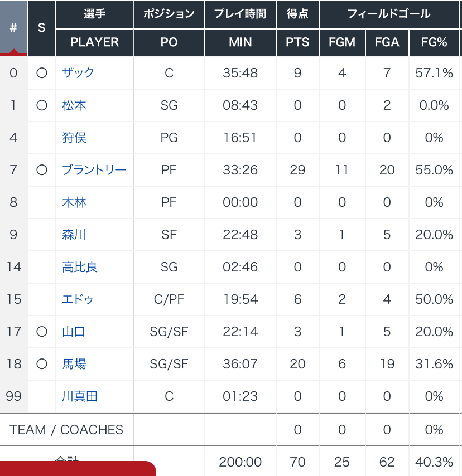462x476 pixels.
Task: Open player 木林 profile link
Action: tap(74, 202)
